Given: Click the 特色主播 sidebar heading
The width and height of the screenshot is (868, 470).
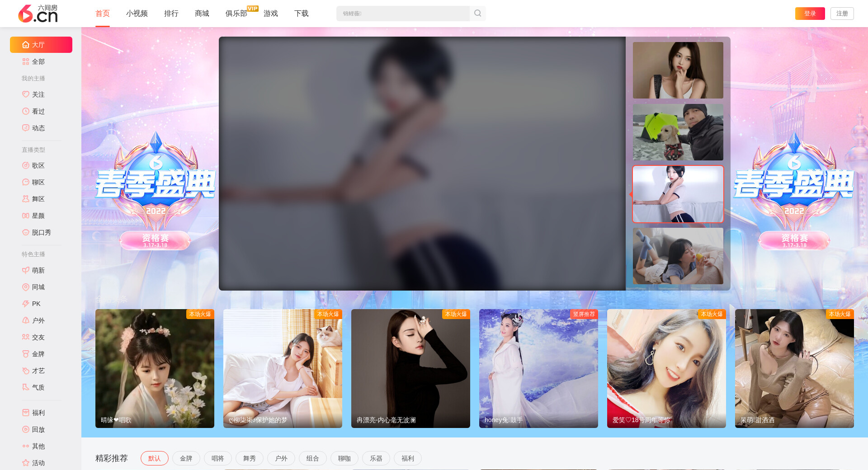Looking at the screenshot, I should click(x=33, y=254).
